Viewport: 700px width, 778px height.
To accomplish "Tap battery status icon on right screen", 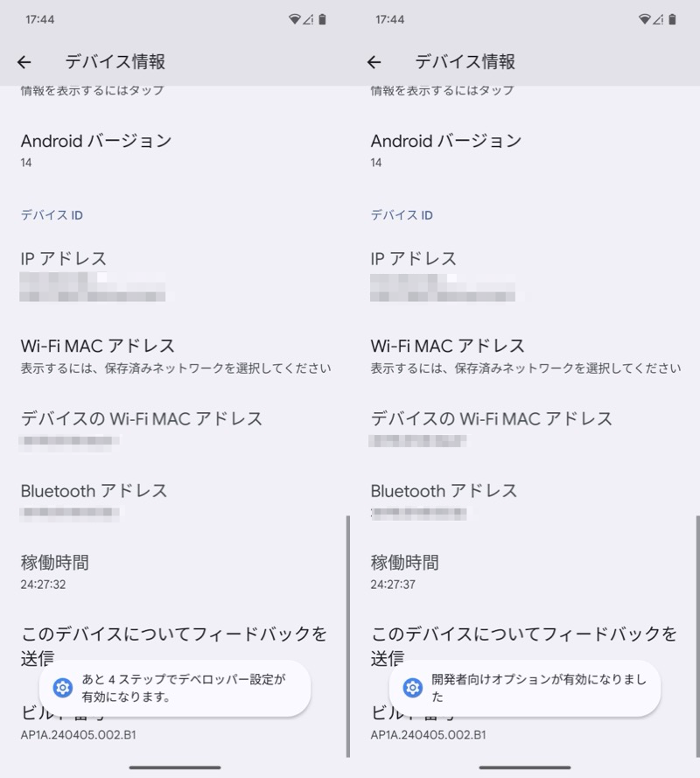I will coord(672,19).
